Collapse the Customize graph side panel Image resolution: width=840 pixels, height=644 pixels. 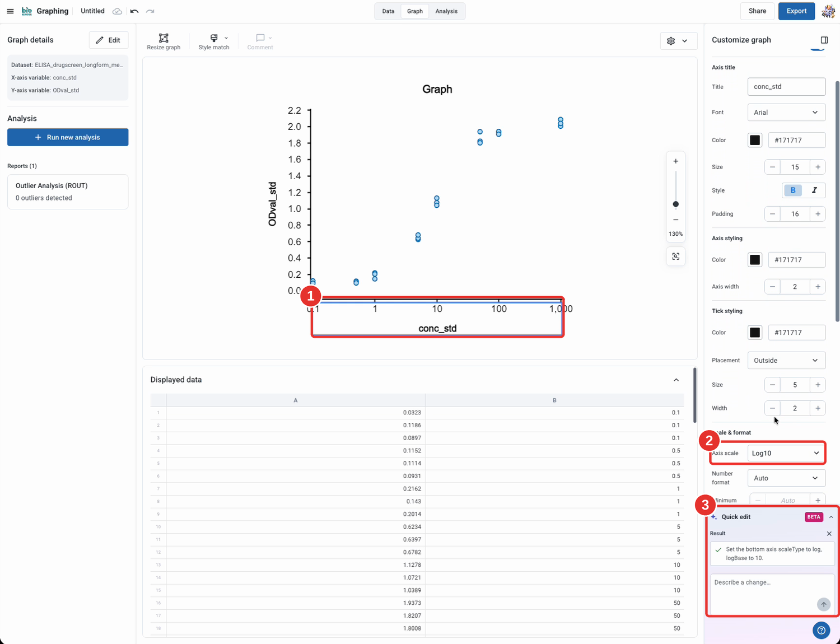click(x=824, y=40)
